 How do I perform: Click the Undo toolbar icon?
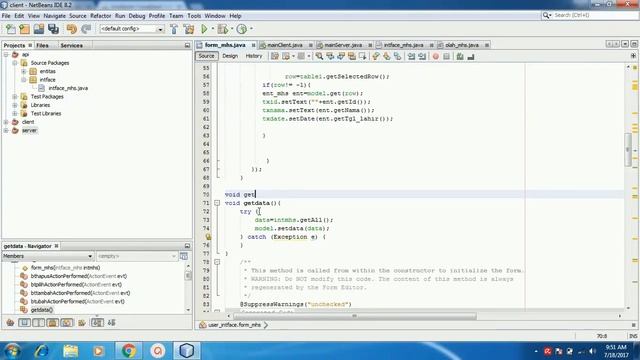point(72,29)
